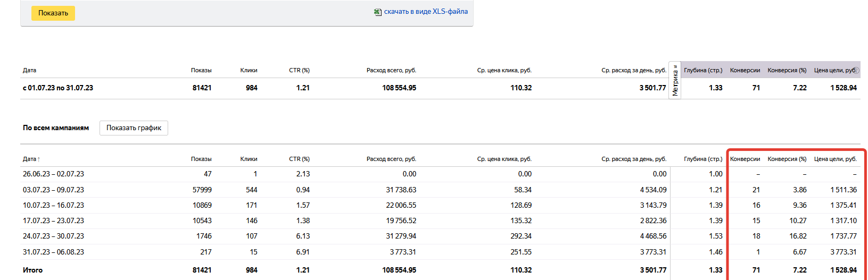The width and height of the screenshot is (868, 280).
Task: Sort campaign table by Ср. цена клика header
Action: pos(504,159)
